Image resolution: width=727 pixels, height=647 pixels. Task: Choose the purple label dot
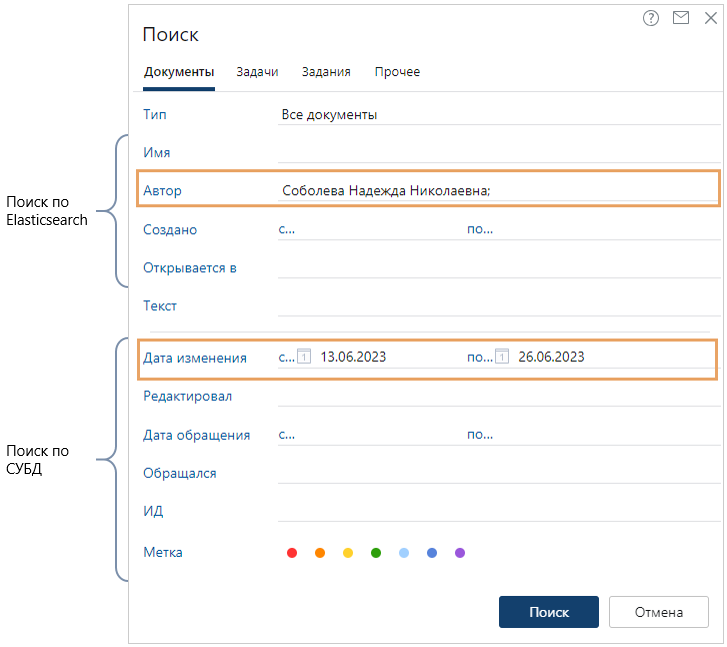click(x=460, y=552)
